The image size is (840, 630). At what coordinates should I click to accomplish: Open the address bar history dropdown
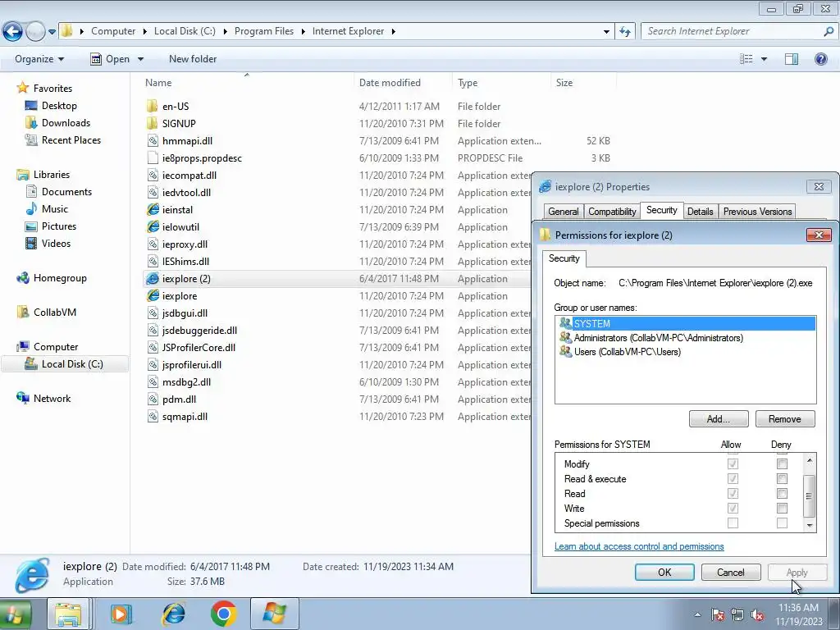606,32
